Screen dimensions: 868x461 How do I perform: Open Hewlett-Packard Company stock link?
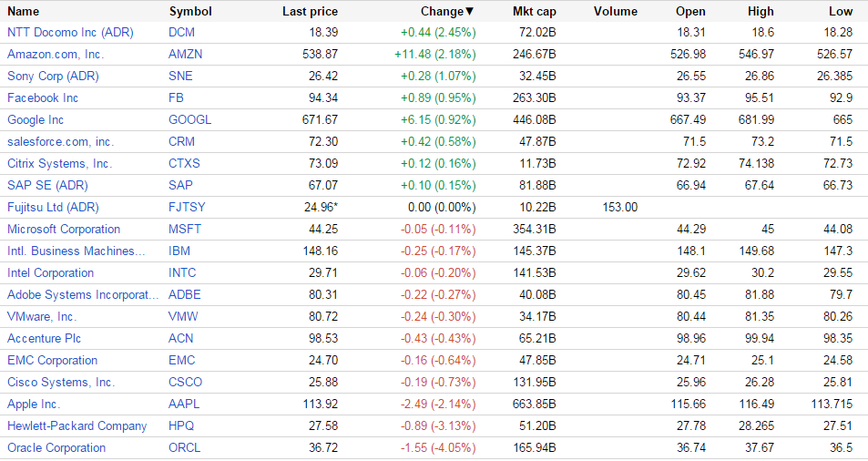click(x=77, y=425)
